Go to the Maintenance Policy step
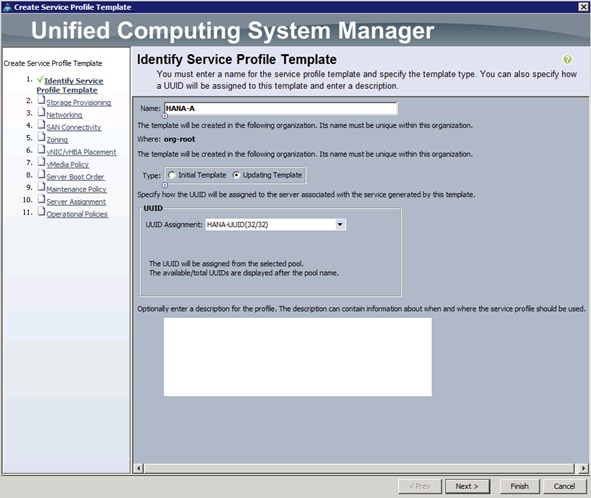 point(76,189)
